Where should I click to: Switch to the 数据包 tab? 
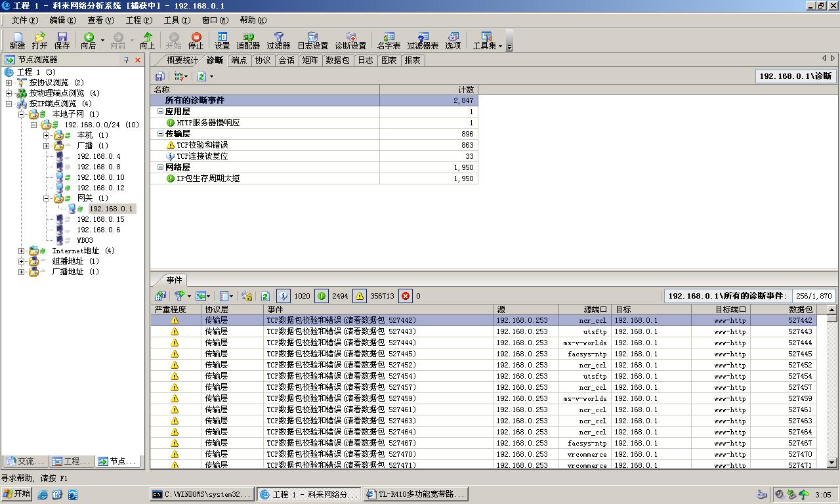(x=337, y=60)
